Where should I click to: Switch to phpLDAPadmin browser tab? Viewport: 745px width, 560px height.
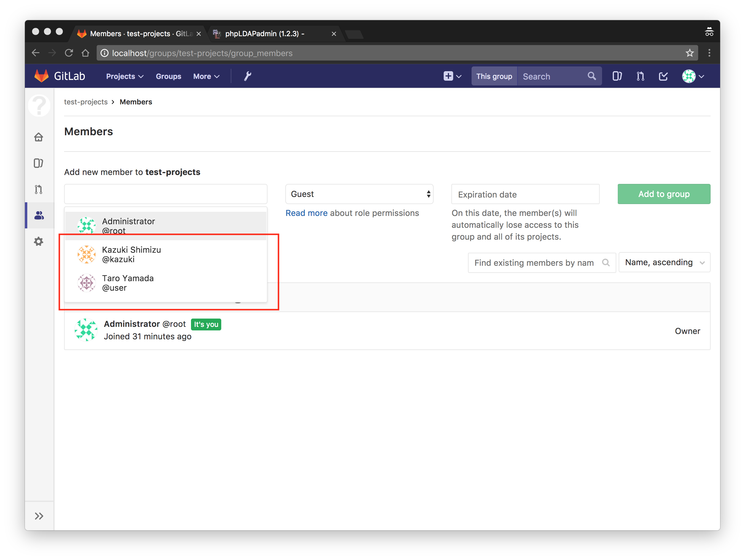click(x=265, y=34)
